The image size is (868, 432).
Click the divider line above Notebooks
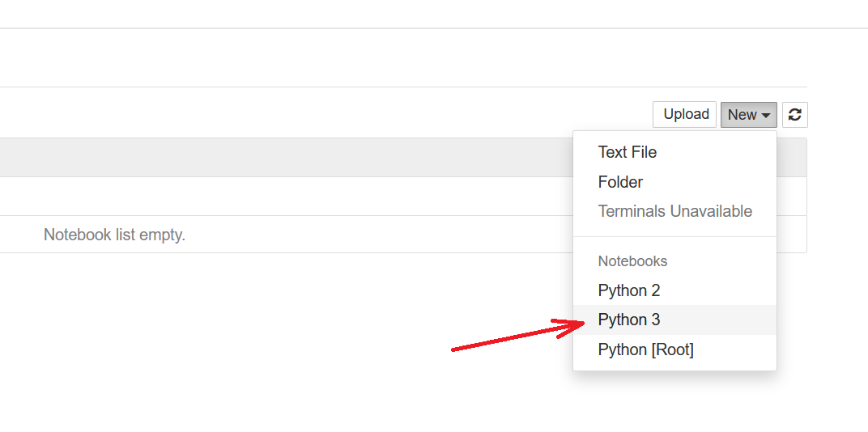coord(674,236)
